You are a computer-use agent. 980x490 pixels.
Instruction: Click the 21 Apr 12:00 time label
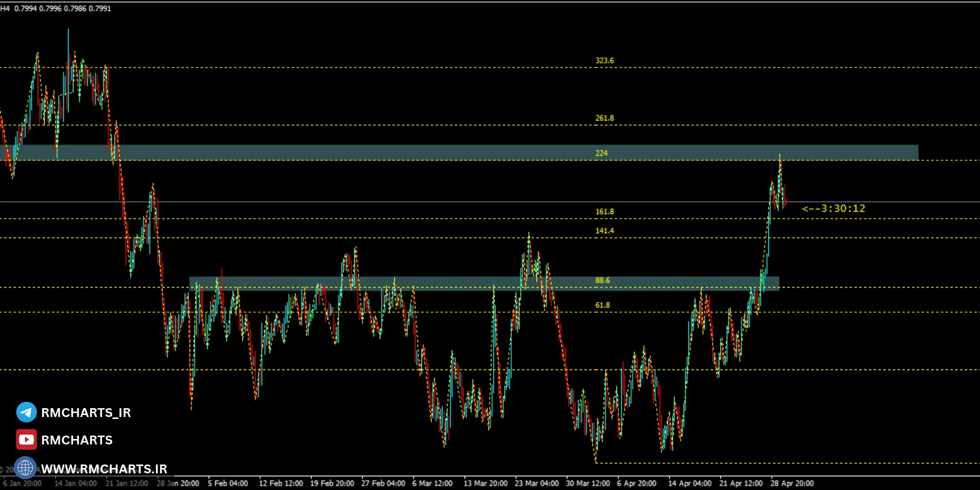(741, 483)
